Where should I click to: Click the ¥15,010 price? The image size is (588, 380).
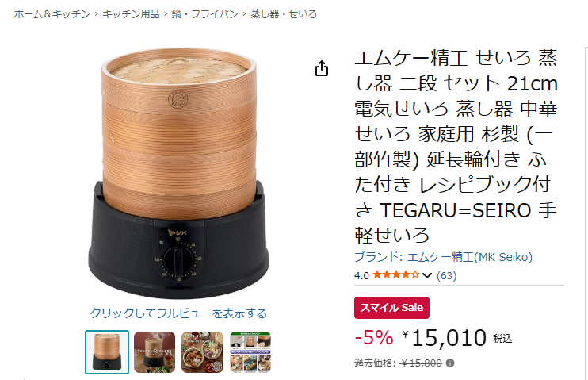pyautogui.click(x=445, y=338)
